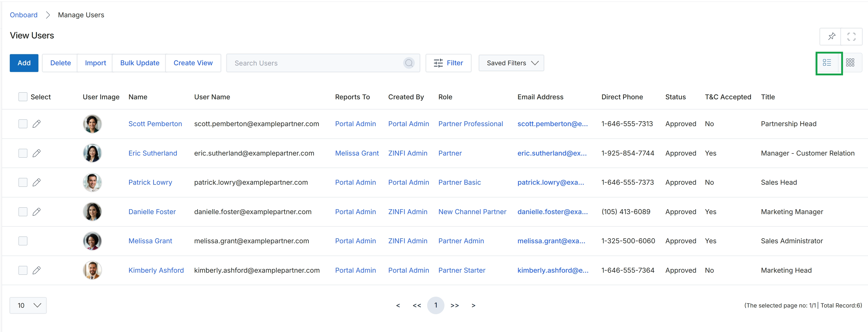Edit Kimberly Ashford with pencil icon
Image resolution: width=868 pixels, height=332 pixels.
[36, 270]
